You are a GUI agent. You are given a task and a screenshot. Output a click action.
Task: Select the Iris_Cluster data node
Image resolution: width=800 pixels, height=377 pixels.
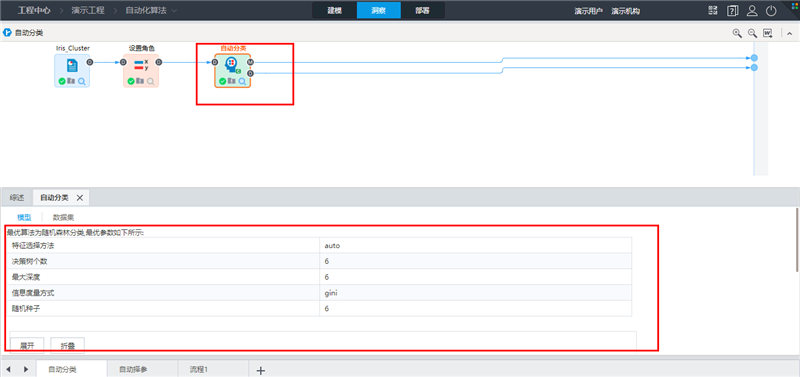tap(72, 70)
